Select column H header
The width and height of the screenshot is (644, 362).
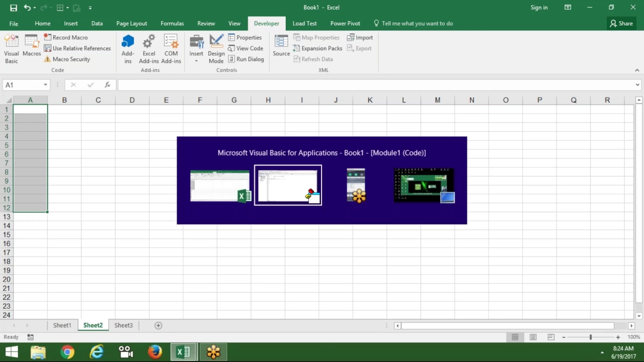click(x=268, y=100)
